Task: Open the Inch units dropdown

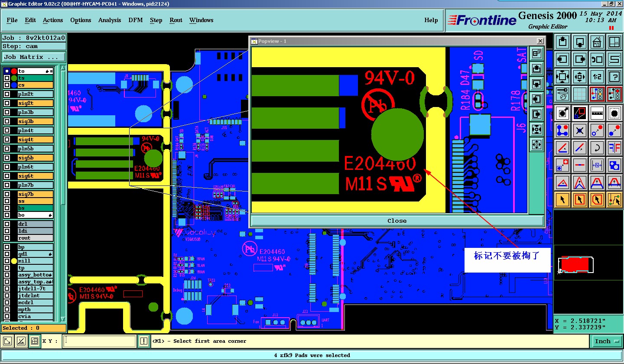Action: [607, 341]
